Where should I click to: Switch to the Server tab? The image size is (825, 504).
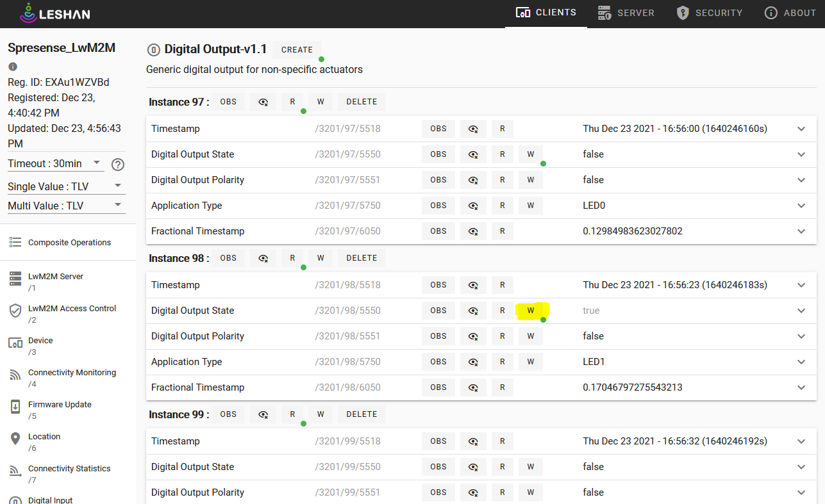(x=626, y=13)
